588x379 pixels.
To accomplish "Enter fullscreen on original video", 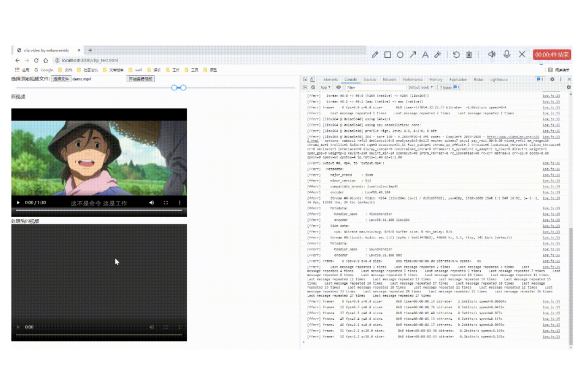I will point(166,203).
